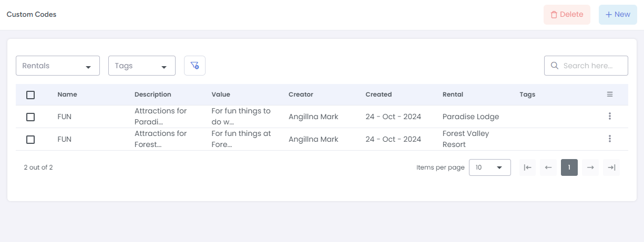Image resolution: width=644 pixels, height=242 pixels.
Task: Open actions menu for Paradise Lodge row
Action: (x=610, y=117)
